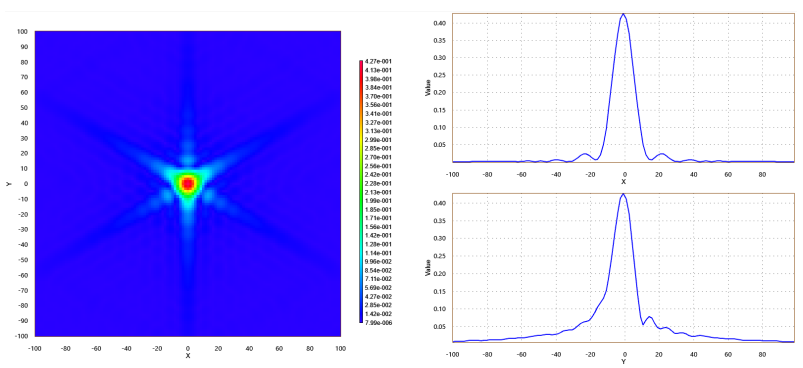Viewport: 803px width, 368px height.
Task: Click the Y axis title left of the heatmap
Action: 9,183
